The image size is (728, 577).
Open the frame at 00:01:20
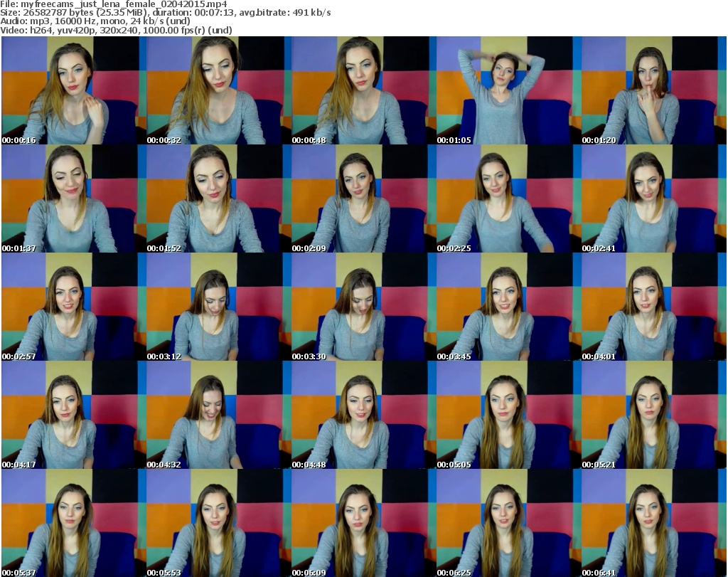pyautogui.click(x=654, y=90)
